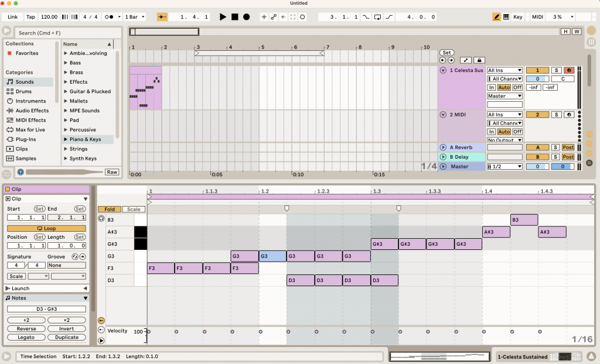Expand the Piano & Keys folder
The image size is (600, 364).
click(x=66, y=139)
